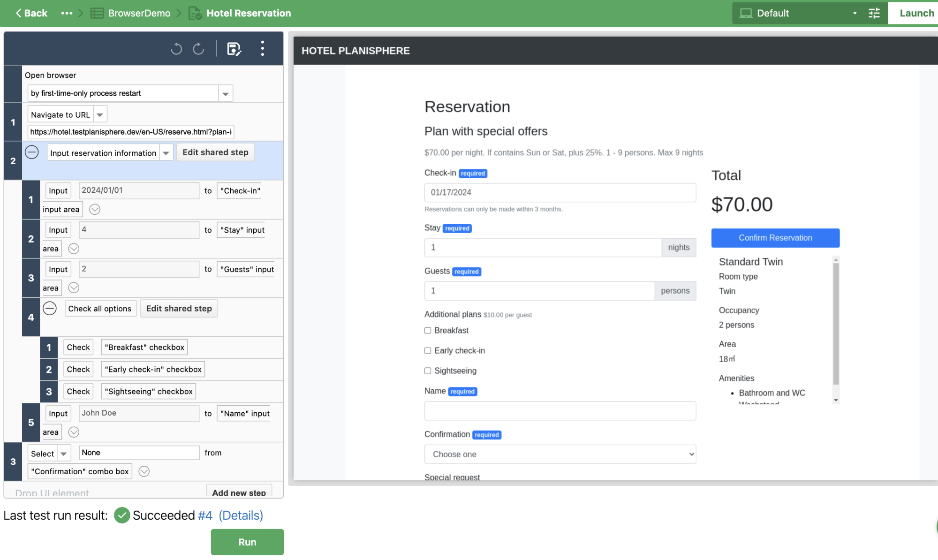938x560 pixels.
Task: Collapse the Check all options step
Action: 50,308
